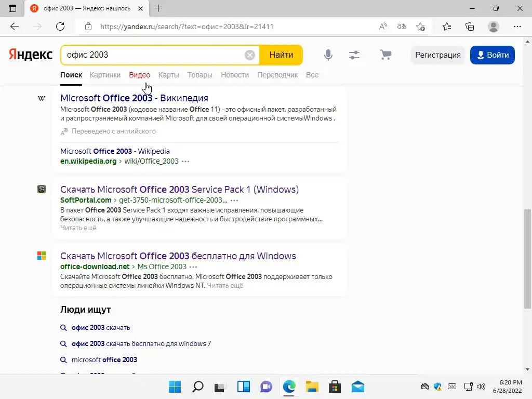Open a new browser tab

(x=158, y=8)
